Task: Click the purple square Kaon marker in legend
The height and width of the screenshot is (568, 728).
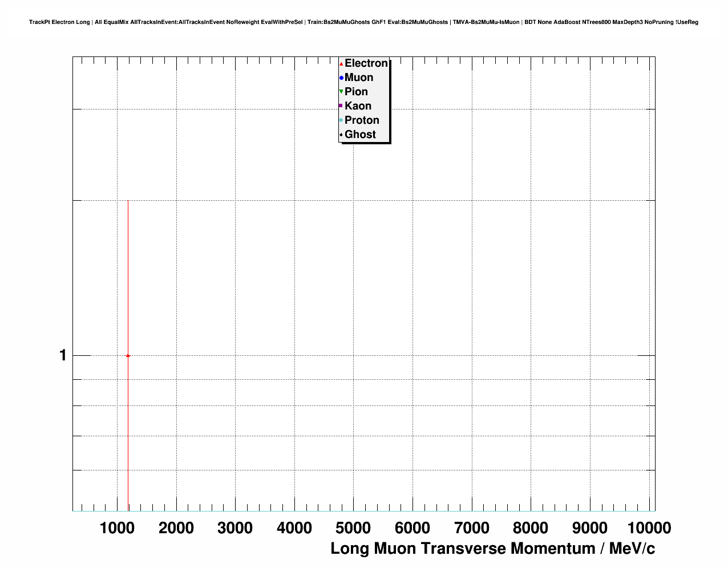Action: (x=341, y=106)
